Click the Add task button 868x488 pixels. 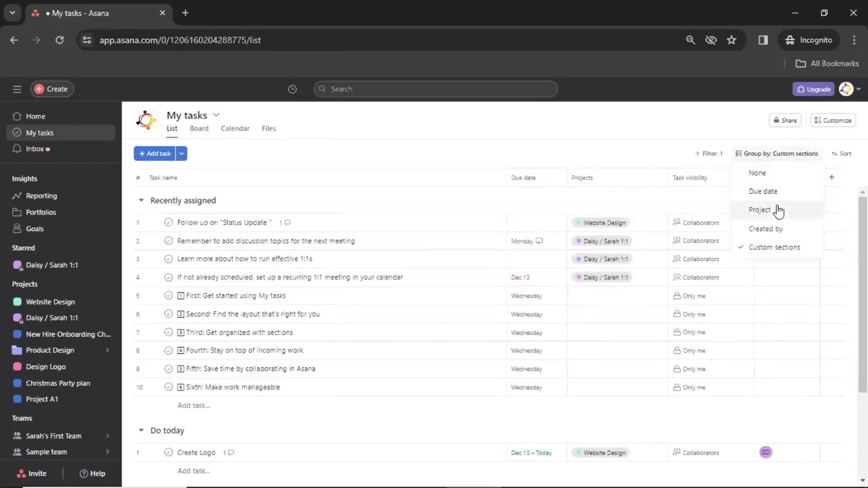click(155, 154)
